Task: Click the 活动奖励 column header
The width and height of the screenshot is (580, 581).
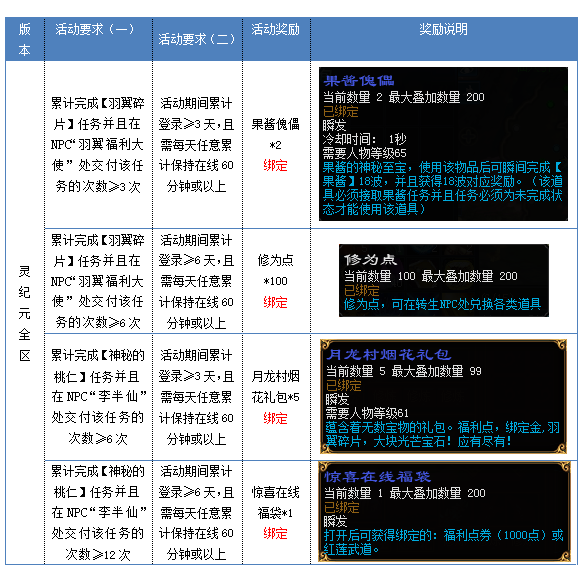Action: 276,39
